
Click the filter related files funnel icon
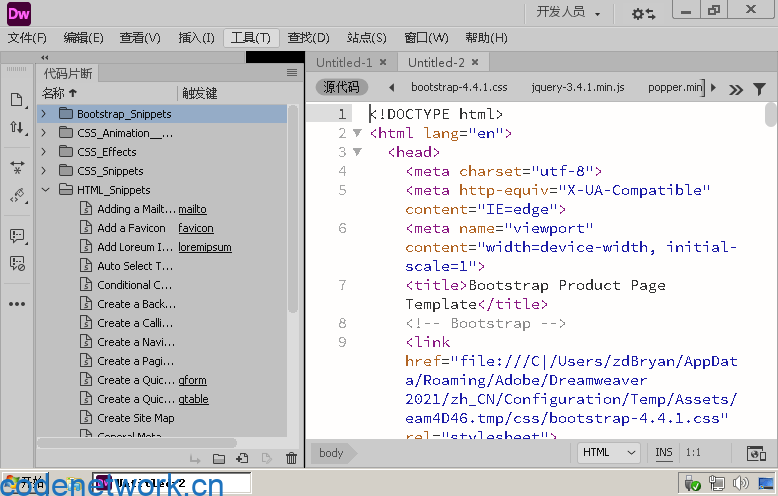pos(759,89)
